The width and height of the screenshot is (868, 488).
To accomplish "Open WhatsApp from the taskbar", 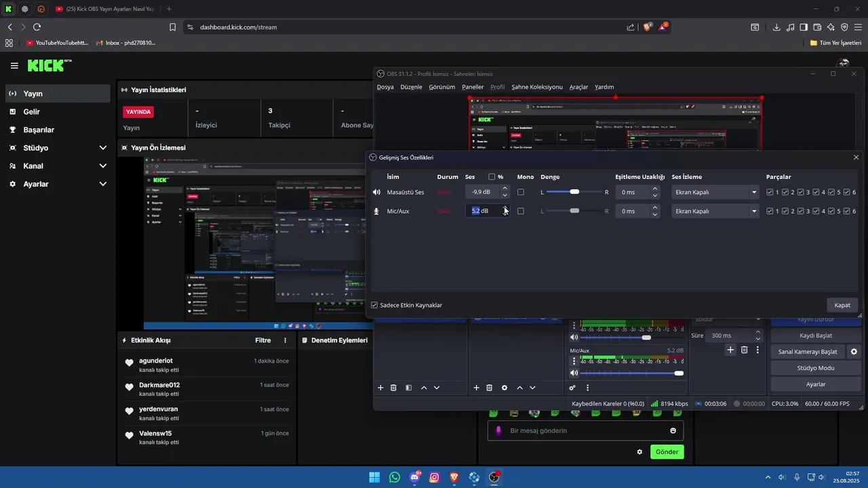I will pos(395,477).
